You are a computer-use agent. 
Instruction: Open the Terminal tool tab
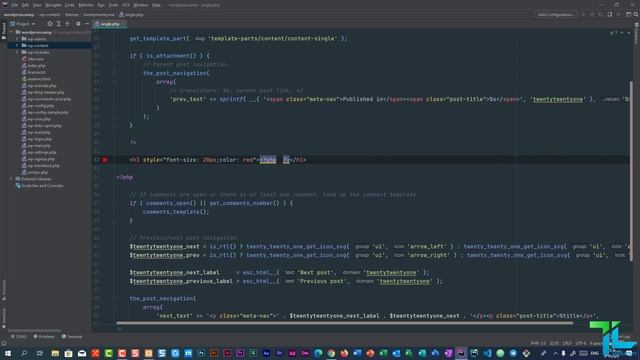click(x=72, y=337)
